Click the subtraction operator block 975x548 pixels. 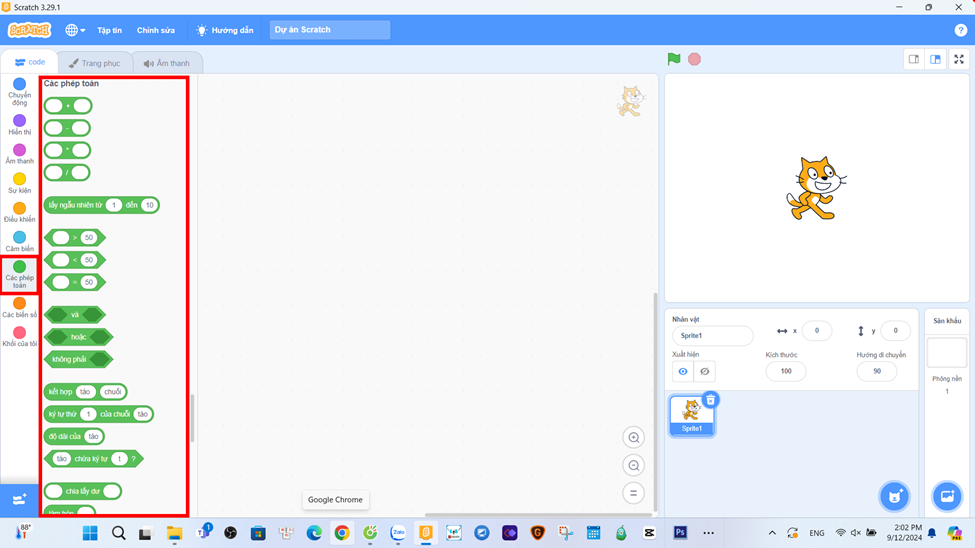pos(67,128)
